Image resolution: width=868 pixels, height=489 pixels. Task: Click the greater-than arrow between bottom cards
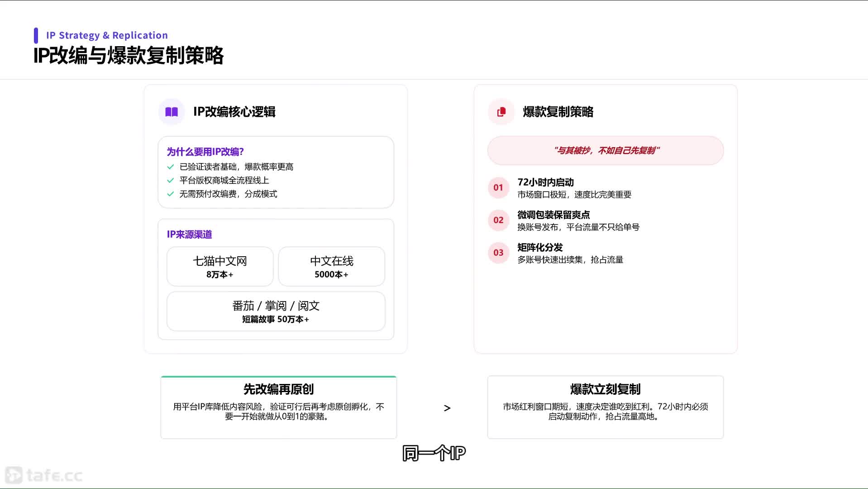[447, 408]
